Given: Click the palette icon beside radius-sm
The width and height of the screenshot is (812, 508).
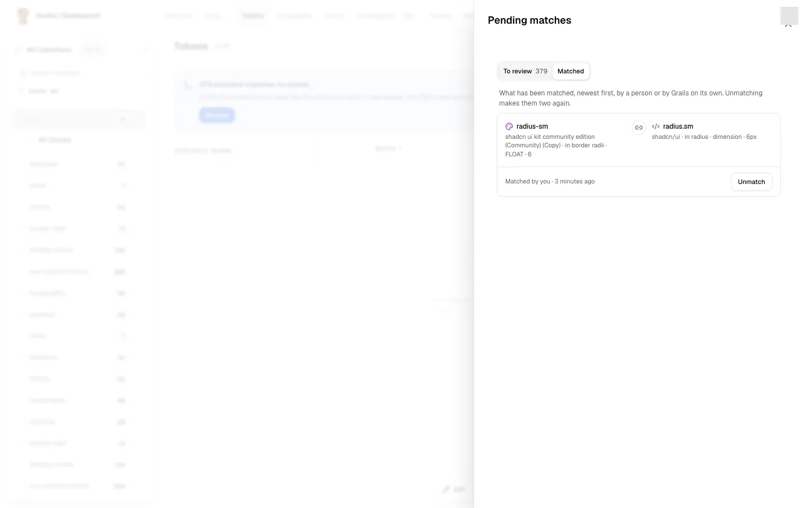Looking at the screenshot, I should 509,127.
